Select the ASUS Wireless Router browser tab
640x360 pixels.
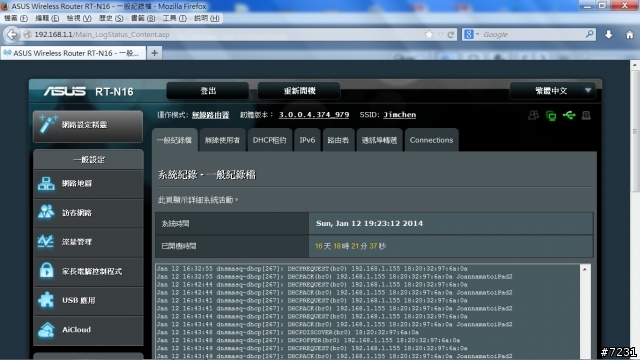(x=73, y=53)
